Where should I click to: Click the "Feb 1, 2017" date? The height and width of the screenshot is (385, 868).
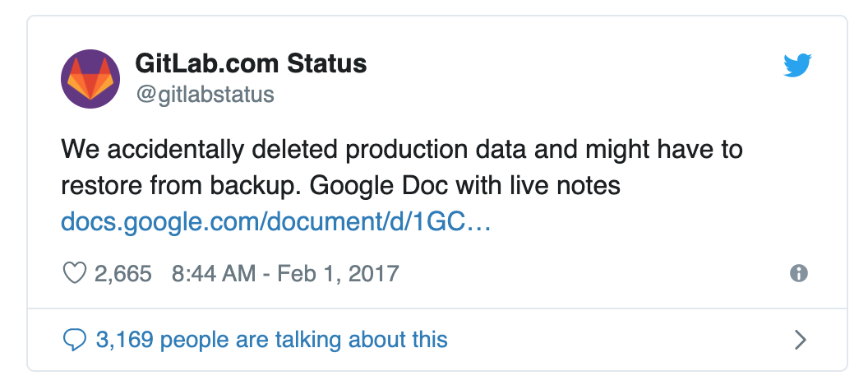click(338, 274)
